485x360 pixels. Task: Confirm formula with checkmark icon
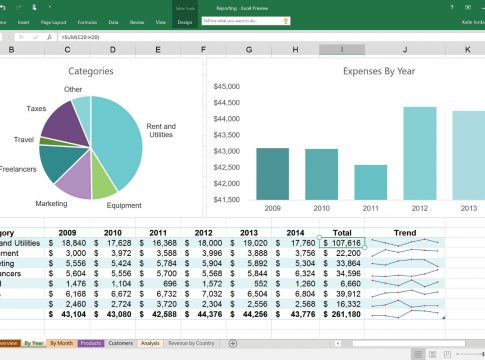coord(35,37)
